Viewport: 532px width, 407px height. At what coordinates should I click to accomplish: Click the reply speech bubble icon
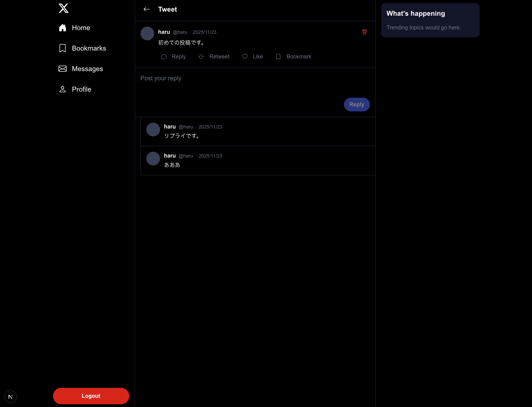[164, 57]
